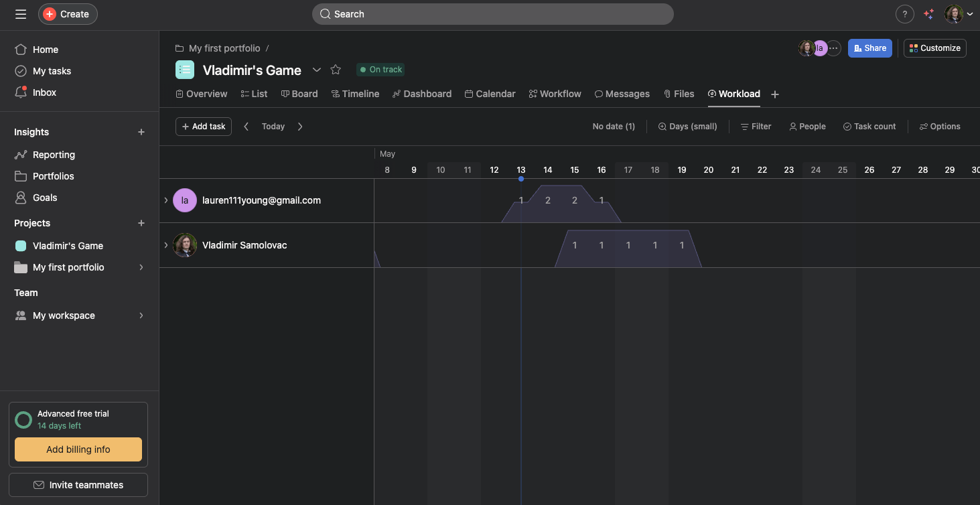Go to next date range arrow
This screenshot has width=980, height=505.
(x=300, y=127)
